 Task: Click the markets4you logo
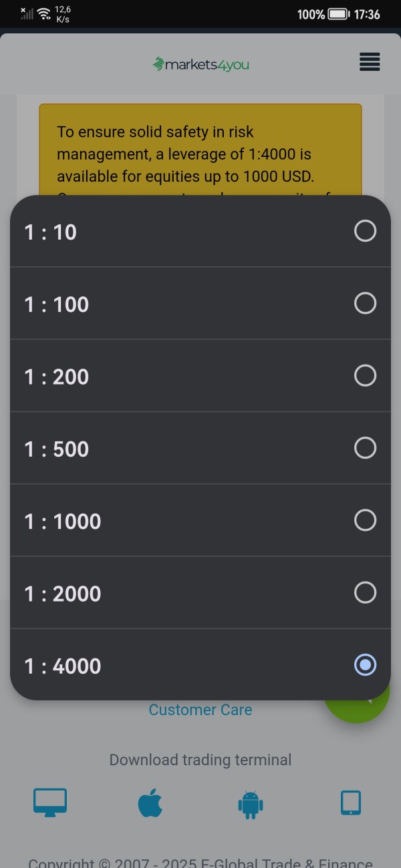[200, 64]
